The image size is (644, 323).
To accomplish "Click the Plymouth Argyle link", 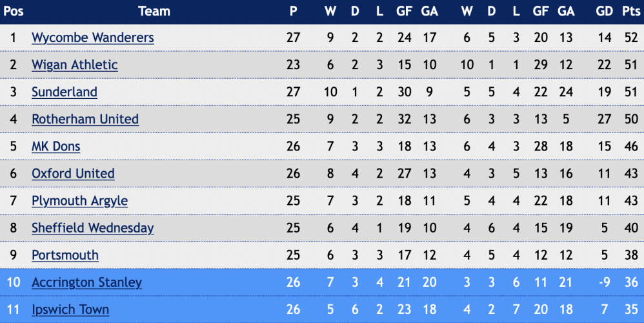I will tap(79, 201).
